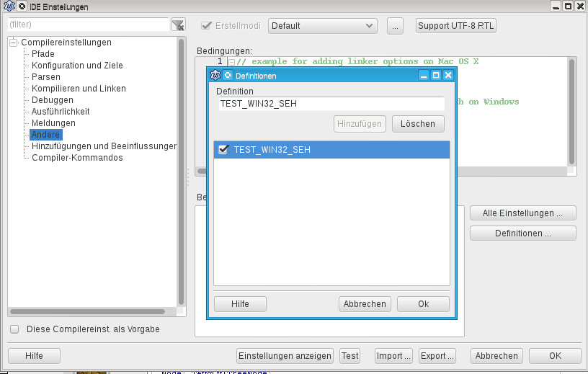Click the Definitionen dialog title icon
Screen dimensions: 588x374
click(x=215, y=75)
